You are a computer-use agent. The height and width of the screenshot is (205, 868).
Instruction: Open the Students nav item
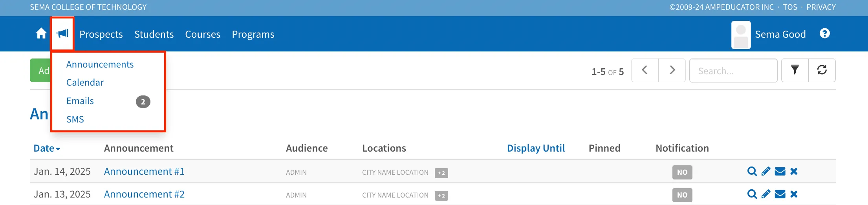[154, 35]
